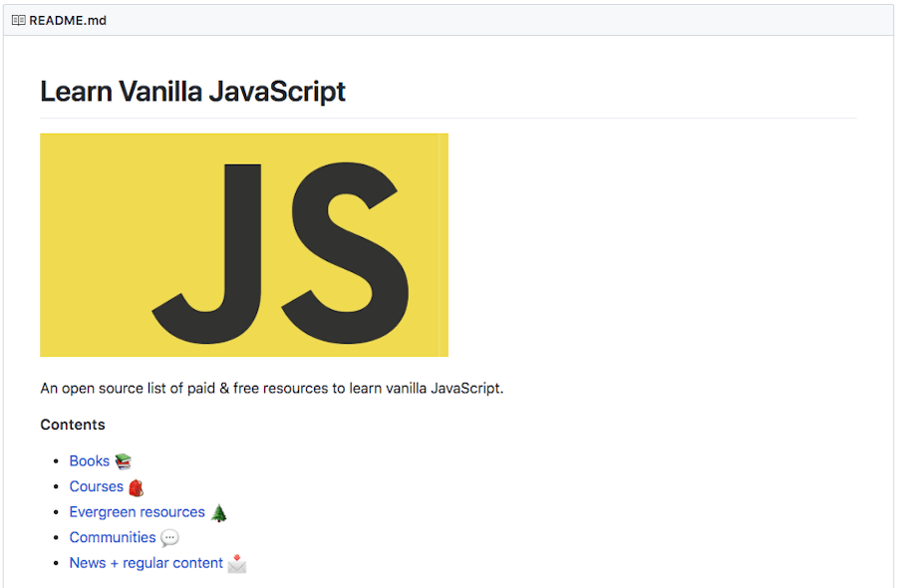Click the Christmas tree emoji by Evergreen resources

[x=217, y=511]
